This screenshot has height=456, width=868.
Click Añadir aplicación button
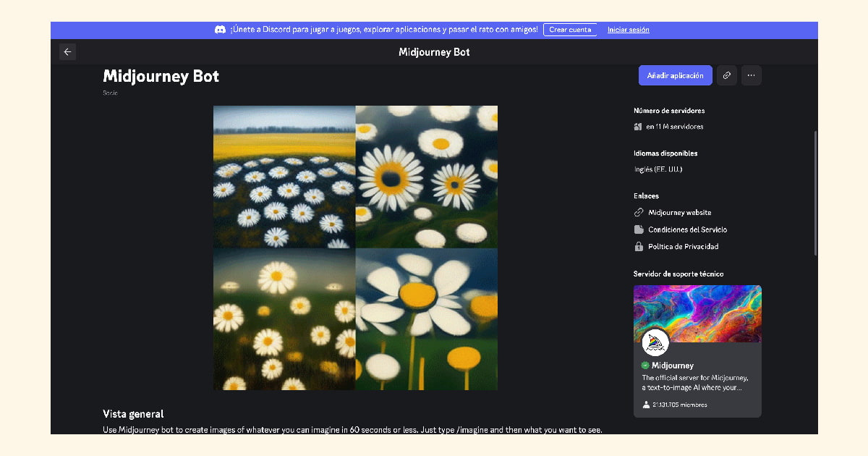tap(675, 75)
